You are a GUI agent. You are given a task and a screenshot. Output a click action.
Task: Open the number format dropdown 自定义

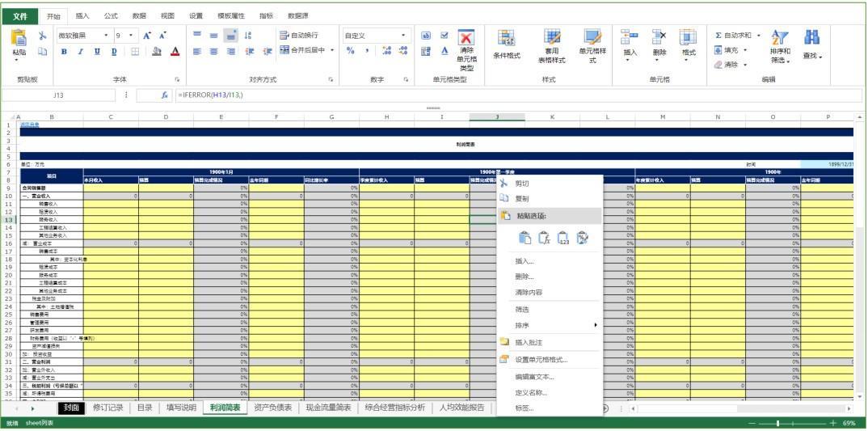403,36
